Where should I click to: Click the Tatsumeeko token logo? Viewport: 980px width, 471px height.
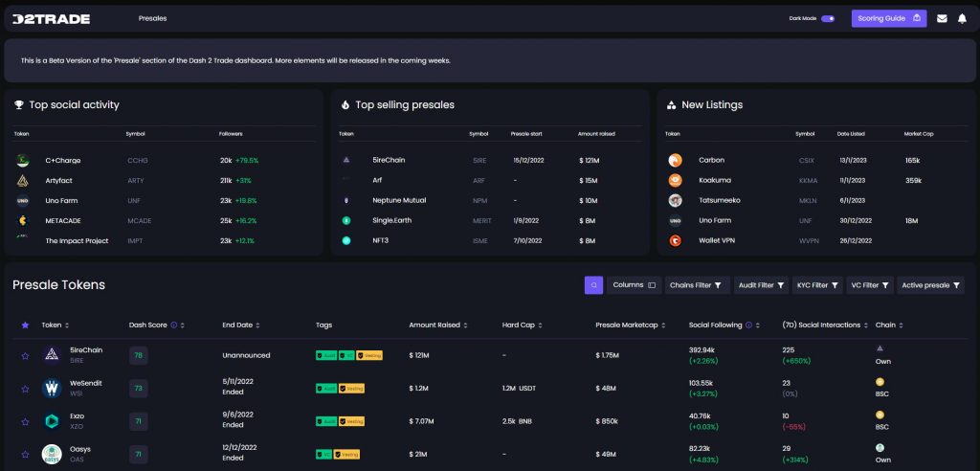[x=675, y=200]
